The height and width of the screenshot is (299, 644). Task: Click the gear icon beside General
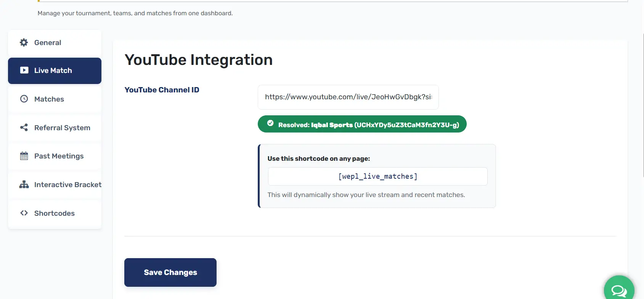[x=24, y=42]
